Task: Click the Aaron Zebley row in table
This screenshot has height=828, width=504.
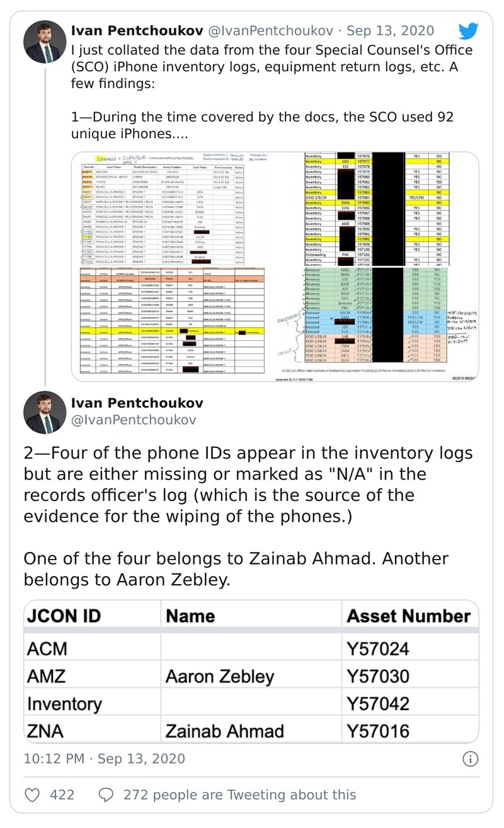Action: click(x=251, y=676)
